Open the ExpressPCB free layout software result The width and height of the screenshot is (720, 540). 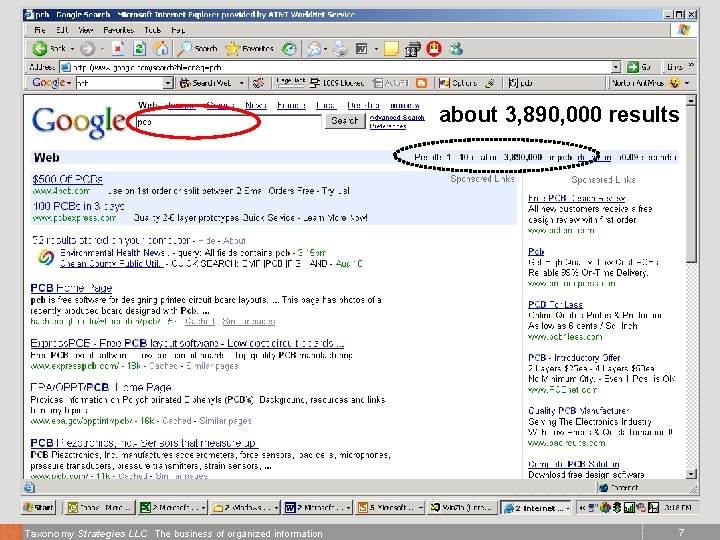187,343
